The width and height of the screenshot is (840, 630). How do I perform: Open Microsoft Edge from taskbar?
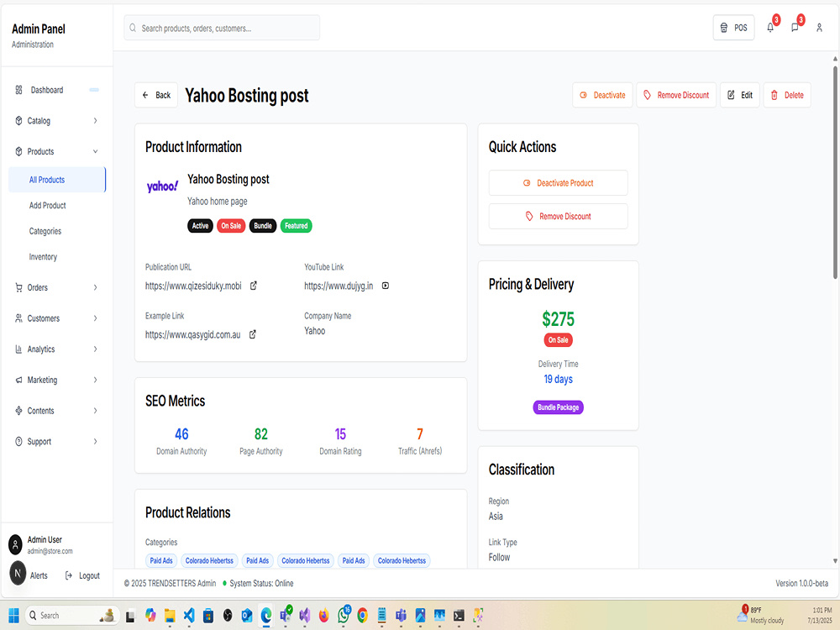pos(265,616)
